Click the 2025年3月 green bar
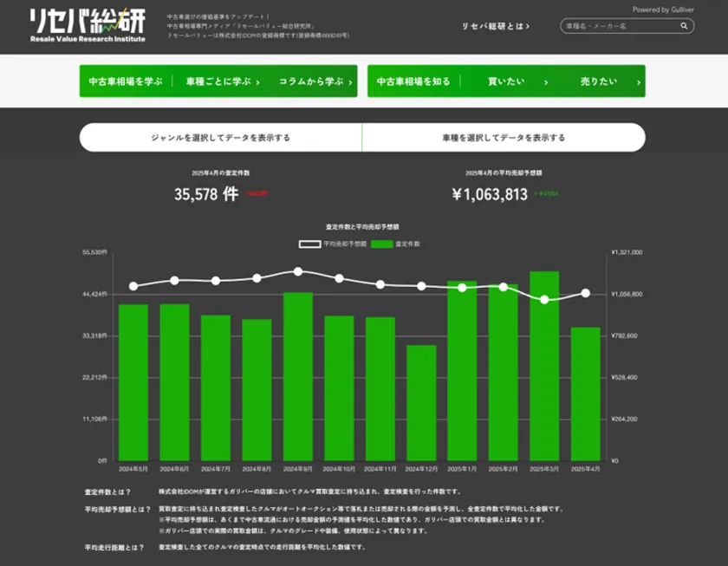 (x=544, y=364)
